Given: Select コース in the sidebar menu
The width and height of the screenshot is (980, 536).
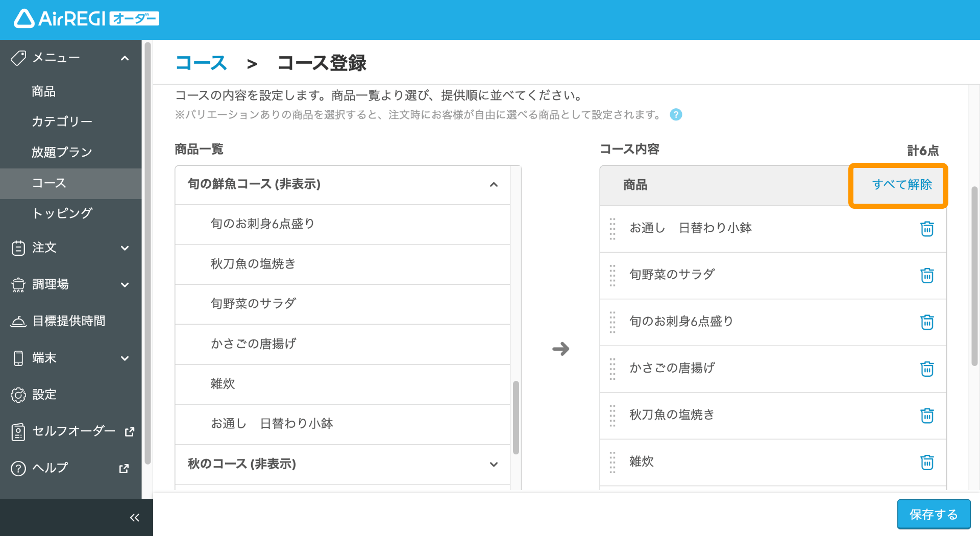Looking at the screenshot, I should pyautogui.click(x=71, y=183).
